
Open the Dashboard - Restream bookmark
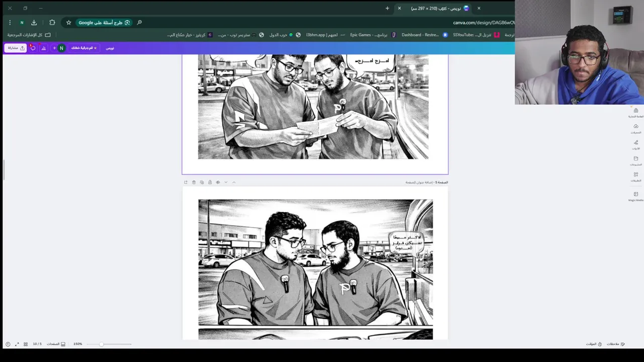[x=424, y=35]
